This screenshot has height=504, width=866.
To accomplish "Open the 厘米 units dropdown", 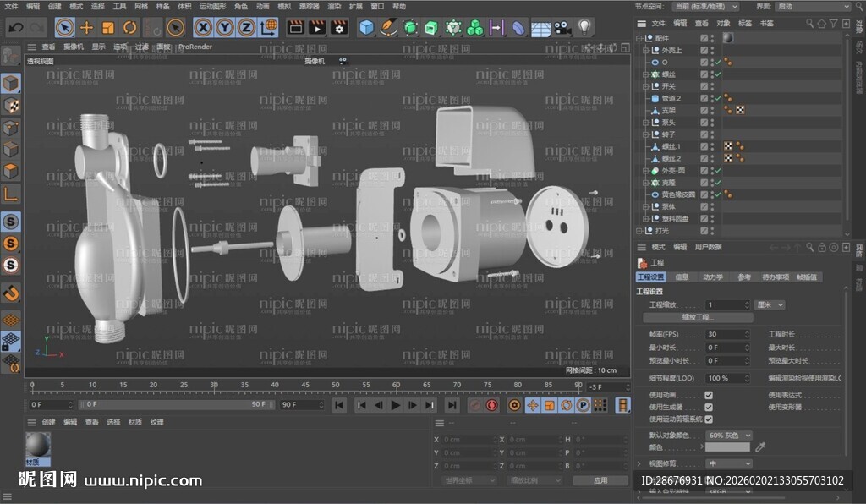I will [x=768, y=305].
